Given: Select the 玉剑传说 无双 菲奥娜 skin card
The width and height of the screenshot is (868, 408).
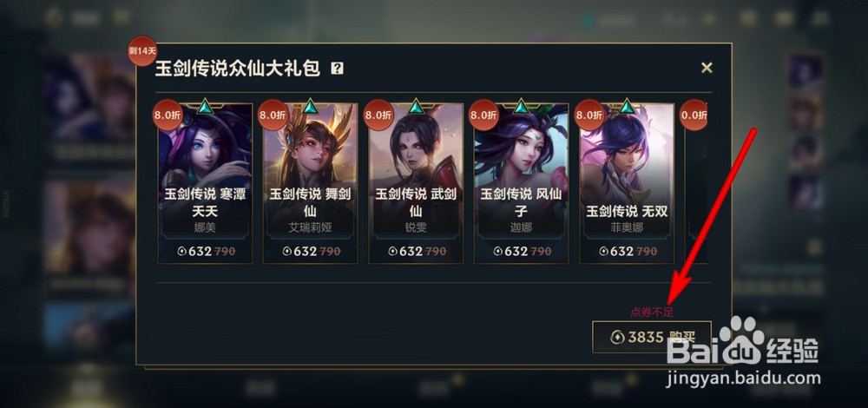Looking at the screenshot, I should tap(627, 183).
